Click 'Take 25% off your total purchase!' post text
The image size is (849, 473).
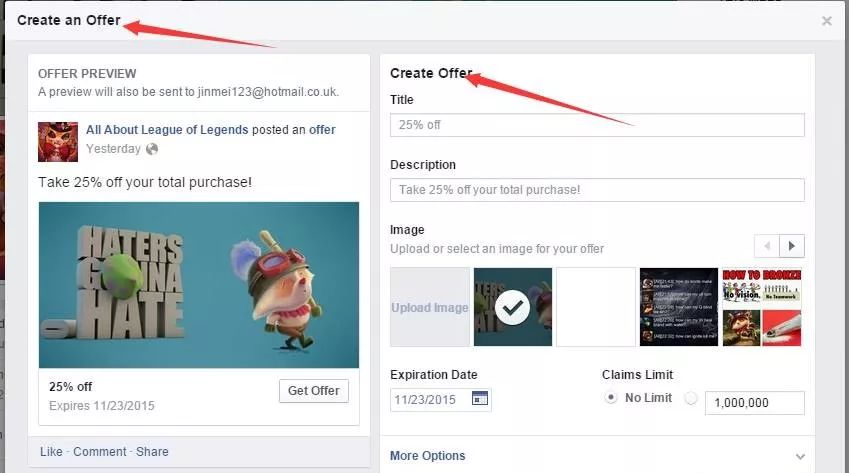click(x=145, y=182)
